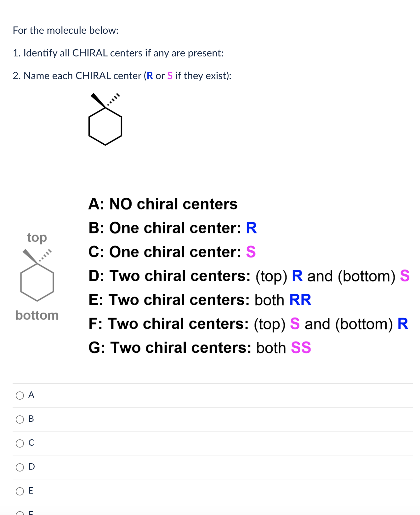
Task: Click the question text about chiral centers
Action: pyautogui.click(x=118, y=53)
